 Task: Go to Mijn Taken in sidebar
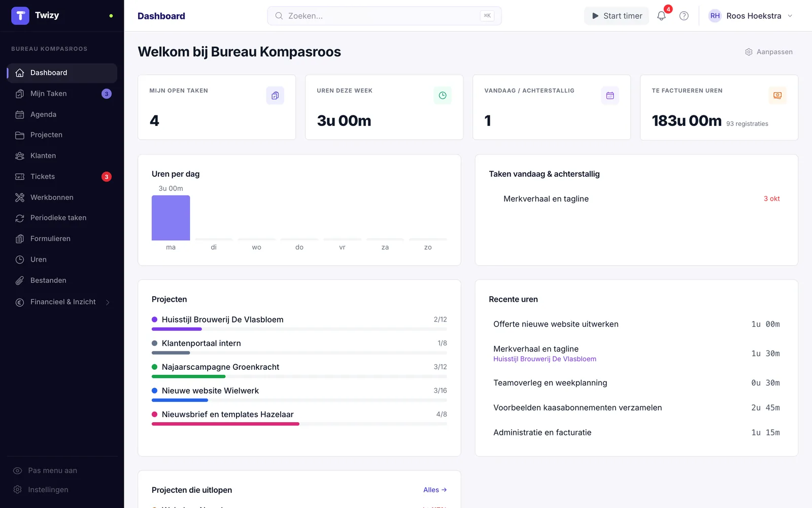pyautogui.click(x=62, y=93)
